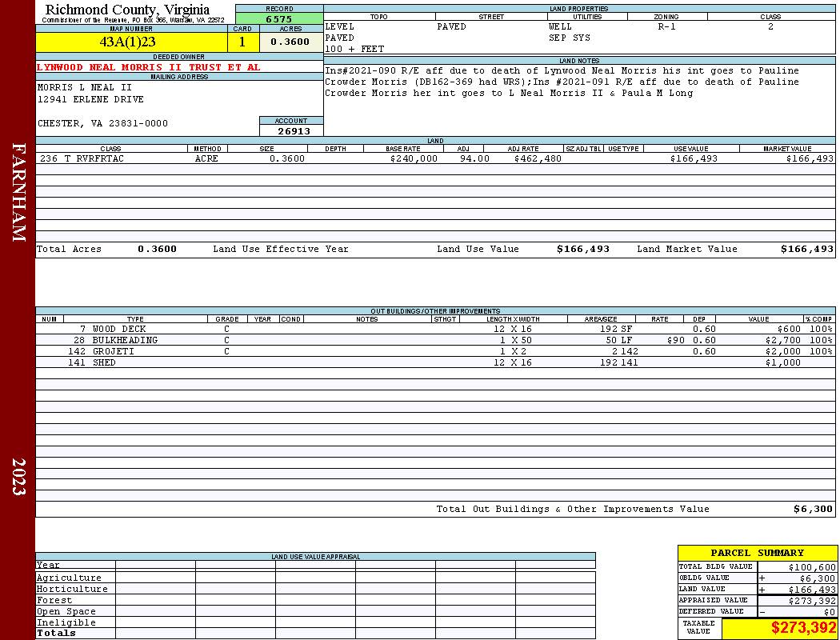
Task: Click land class 236 T RVRFRTAC
Action: point(82,158)
